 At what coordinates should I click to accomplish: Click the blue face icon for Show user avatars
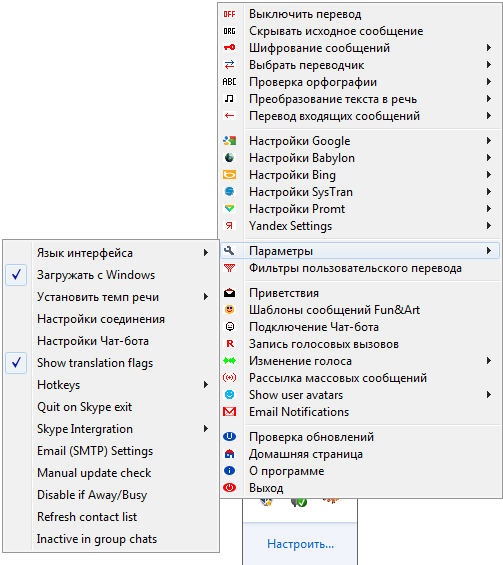click(x=230, y=395)
